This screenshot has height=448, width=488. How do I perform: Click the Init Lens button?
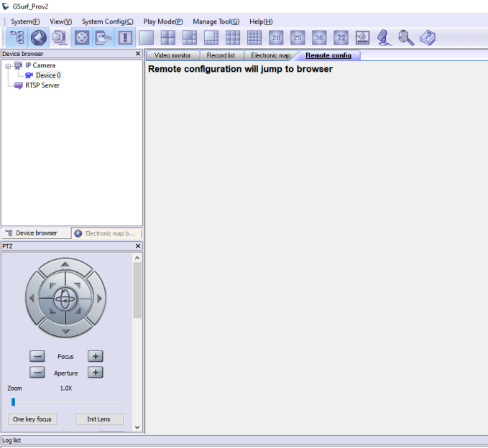98,419
